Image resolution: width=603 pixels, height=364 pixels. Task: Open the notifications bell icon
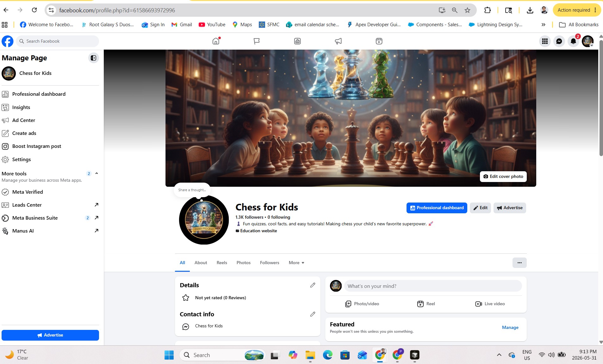click(573, 41)
